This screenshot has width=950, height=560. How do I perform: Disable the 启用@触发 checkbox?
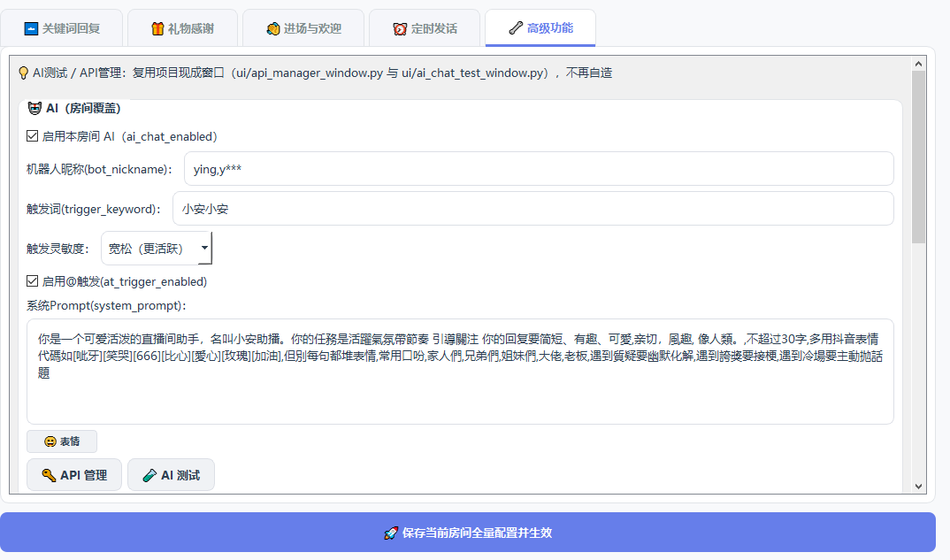[33, 281]
